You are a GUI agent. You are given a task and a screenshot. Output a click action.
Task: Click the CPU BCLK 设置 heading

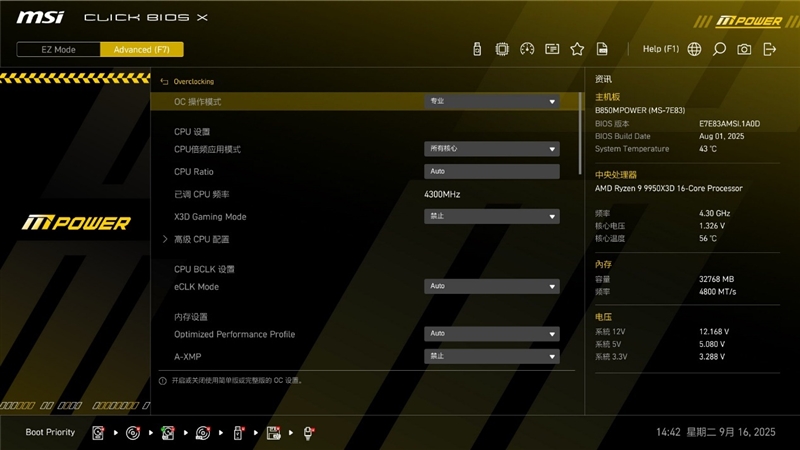pyautogui.click(x=204, y=269)
